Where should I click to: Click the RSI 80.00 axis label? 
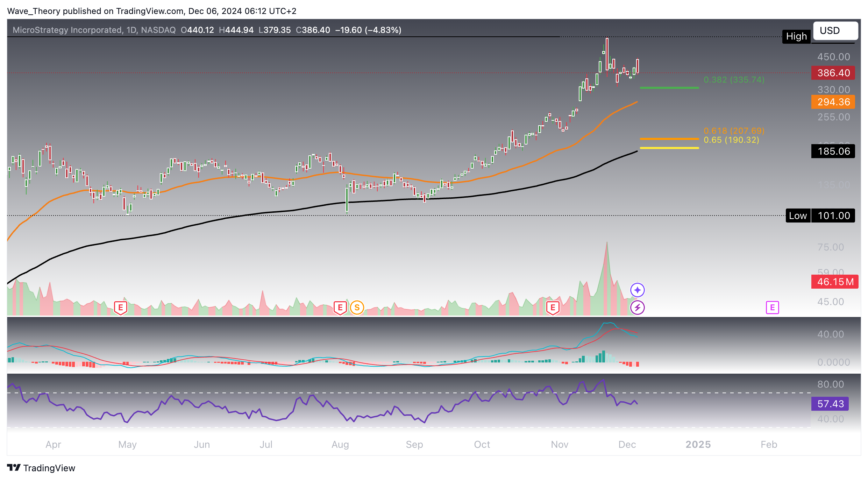(831, 384)
